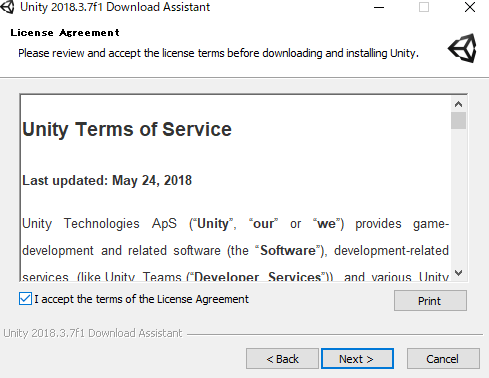This screenshot has width=489, height=378.
Task: Click the "Last updated: May 24, 2018" line
Action: (x=107, y=180)
